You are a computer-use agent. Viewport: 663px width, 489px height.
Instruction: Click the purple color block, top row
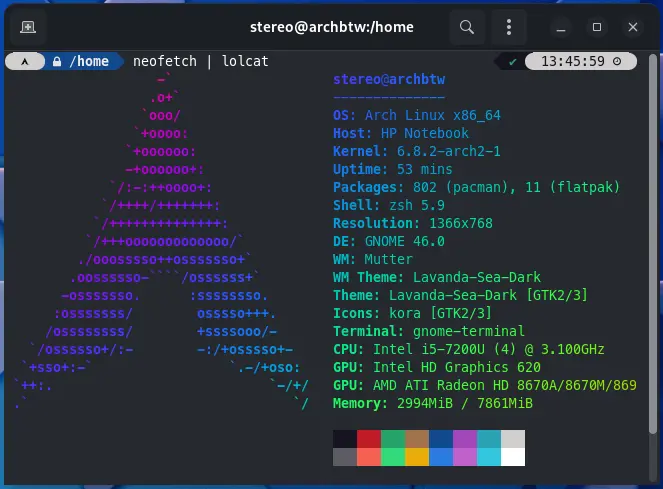click(465, 439)
